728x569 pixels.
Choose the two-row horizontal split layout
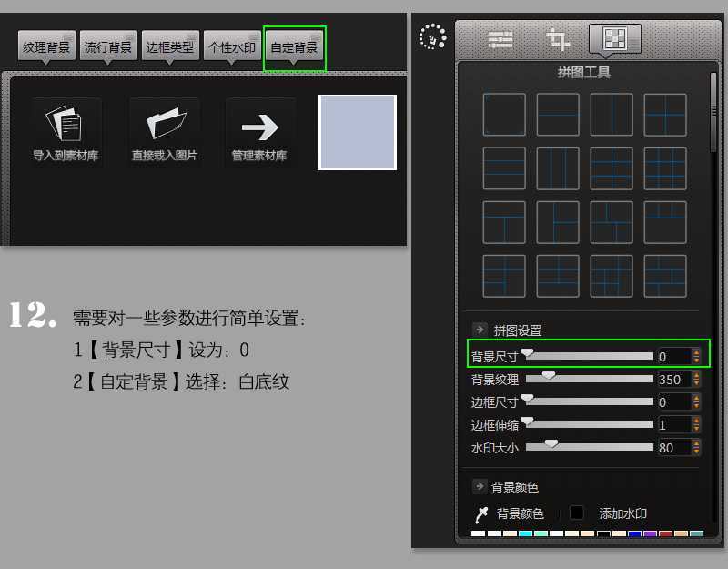coord(558,115)
